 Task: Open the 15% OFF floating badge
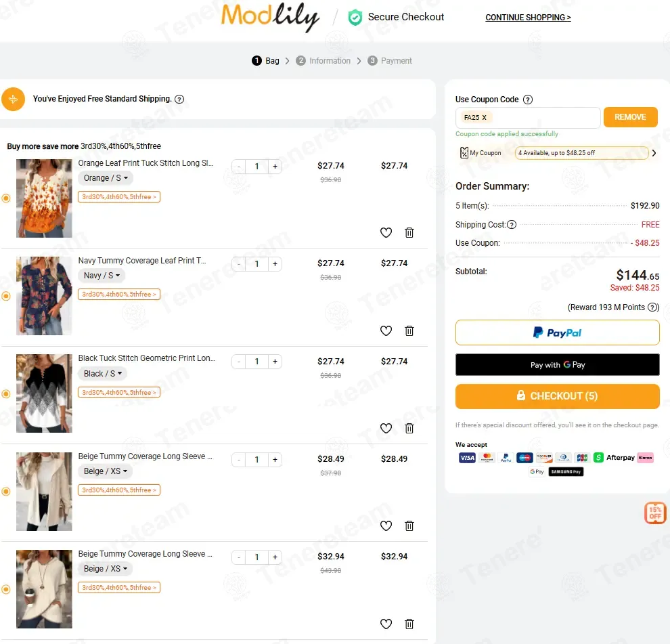coord(655,513)
